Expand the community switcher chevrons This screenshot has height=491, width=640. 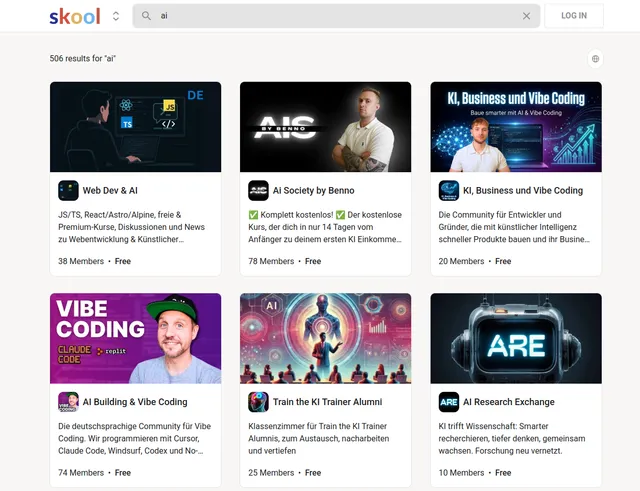116,16
